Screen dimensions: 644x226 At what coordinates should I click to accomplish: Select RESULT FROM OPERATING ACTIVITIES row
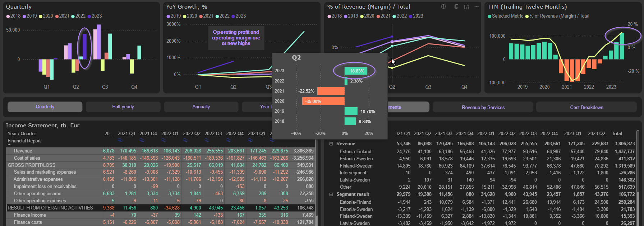coord(50,208)
